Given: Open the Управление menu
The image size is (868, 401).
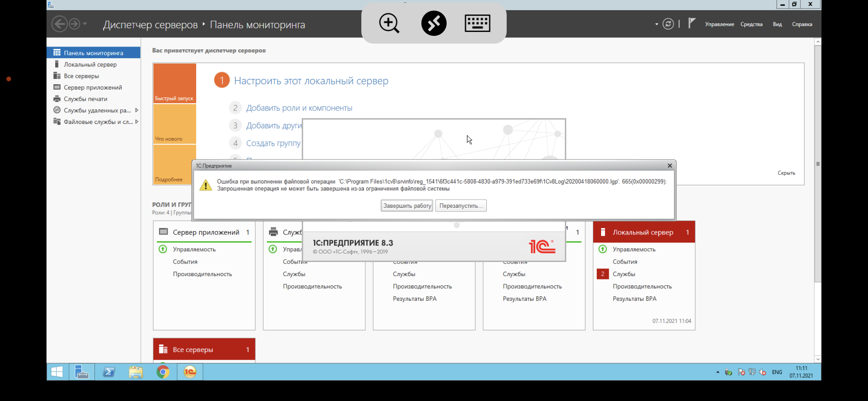Looking at the screenshot, I should (719, 24).
